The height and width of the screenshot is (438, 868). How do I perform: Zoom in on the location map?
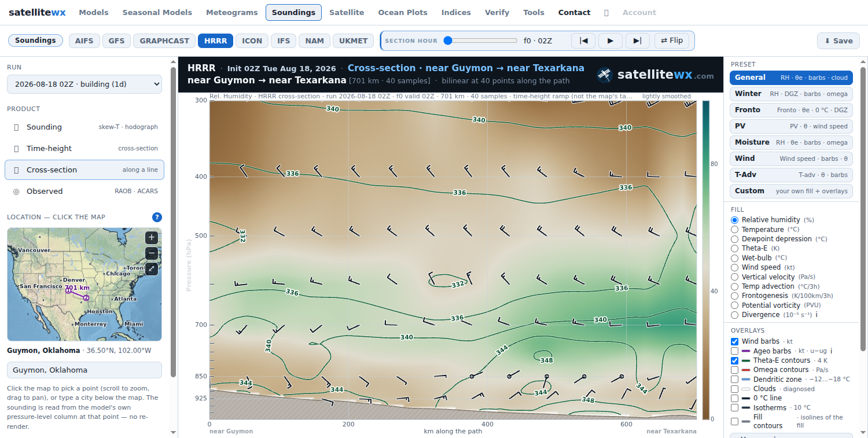point(151,237)
